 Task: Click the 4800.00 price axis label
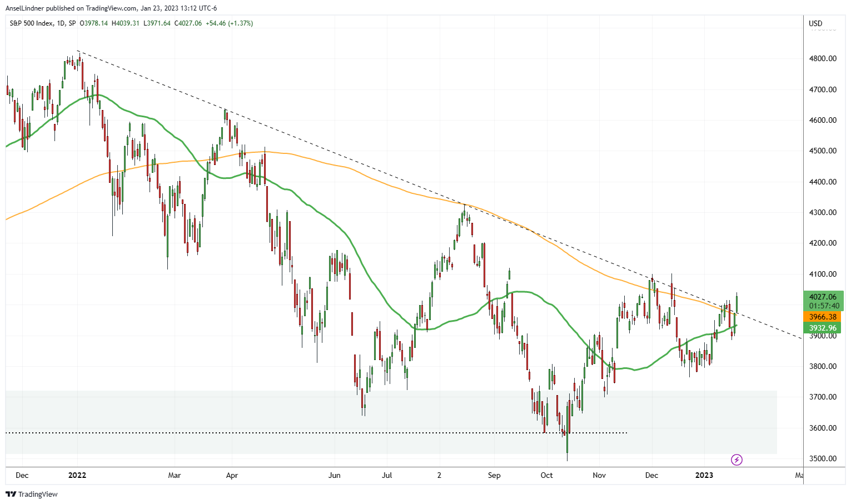[823, 58]
